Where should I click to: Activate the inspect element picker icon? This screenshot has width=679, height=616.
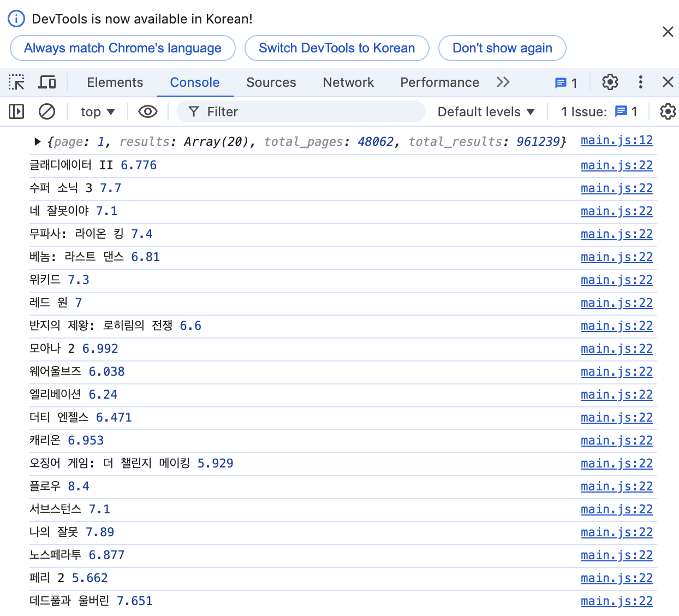17,82
